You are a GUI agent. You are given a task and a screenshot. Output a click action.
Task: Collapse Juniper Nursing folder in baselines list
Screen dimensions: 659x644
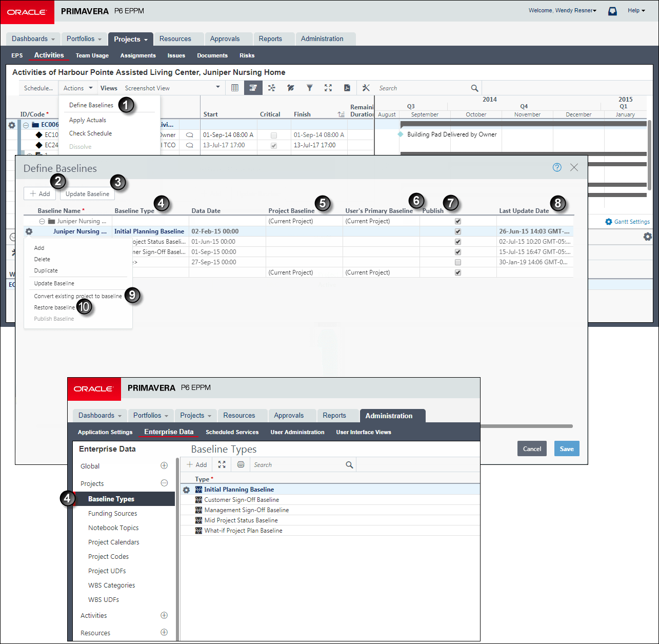coord(42,221)
